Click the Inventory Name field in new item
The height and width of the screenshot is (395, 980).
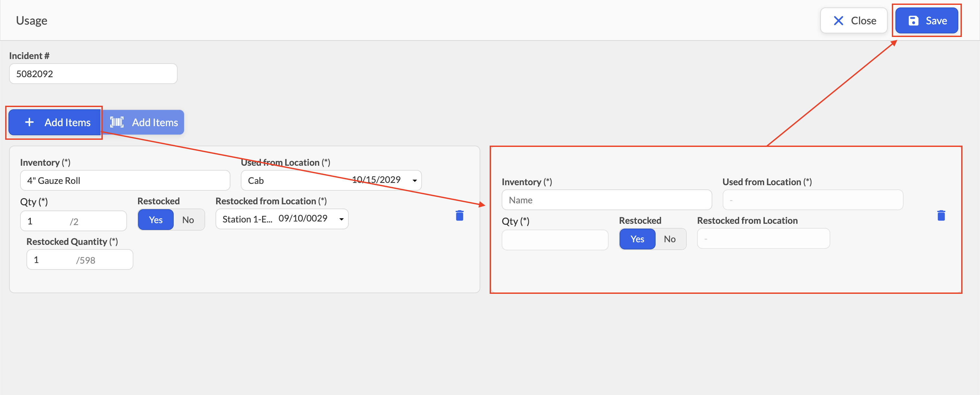click(607, 200)
